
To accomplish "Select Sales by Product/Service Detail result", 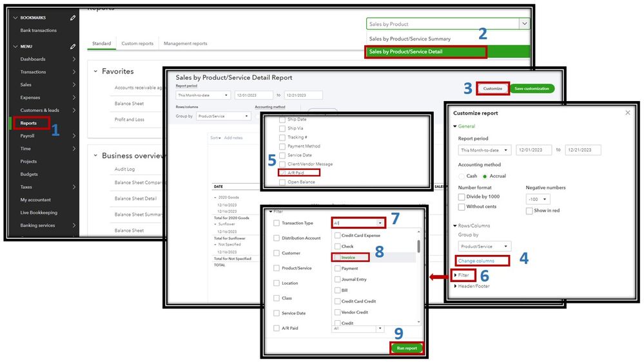I will coord(405,52).
